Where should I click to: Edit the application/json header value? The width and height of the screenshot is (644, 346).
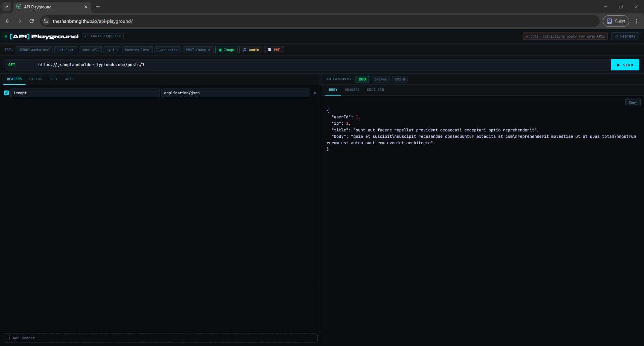(235, 93)
